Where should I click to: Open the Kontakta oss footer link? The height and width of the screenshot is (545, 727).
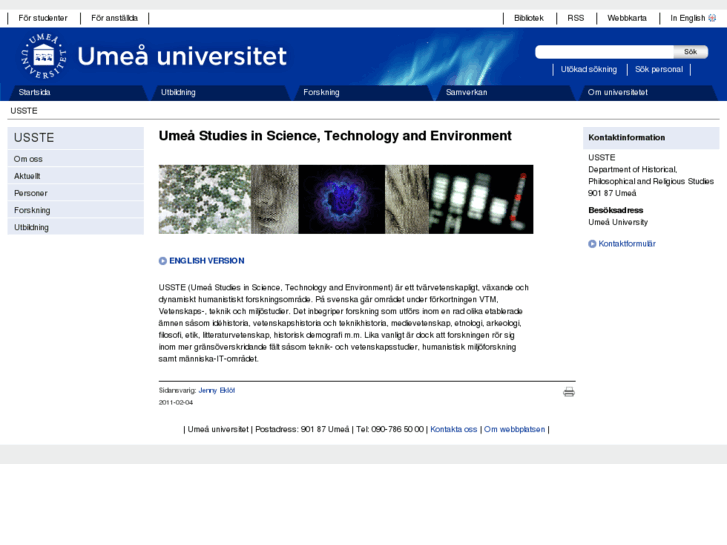453,430
